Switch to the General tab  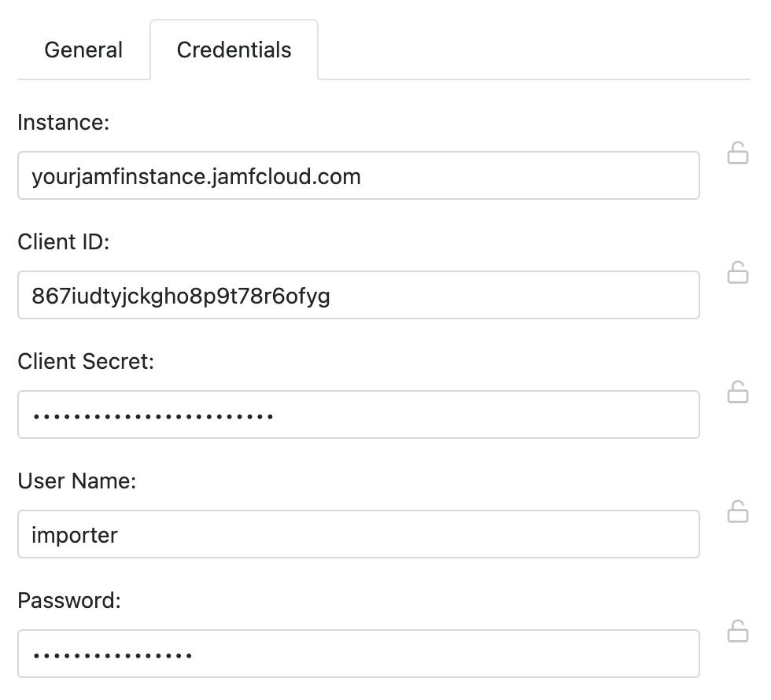pos(83,50)
